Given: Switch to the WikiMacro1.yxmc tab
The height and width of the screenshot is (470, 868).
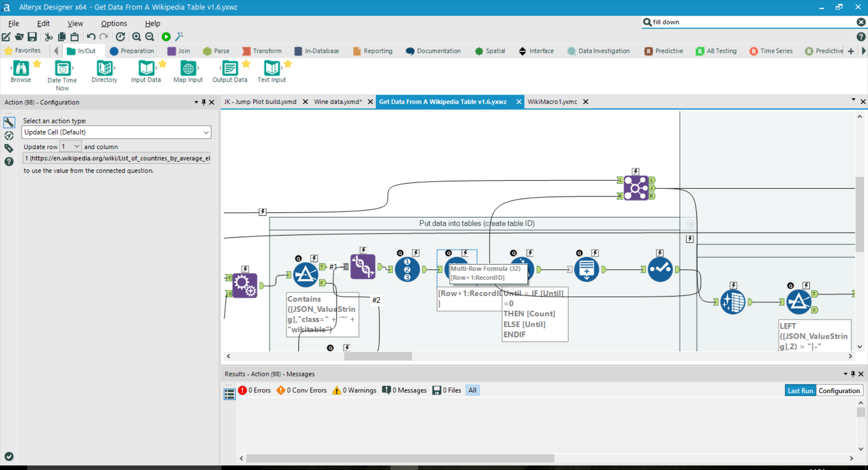Looking at the screenshot, I should (552, 102).
